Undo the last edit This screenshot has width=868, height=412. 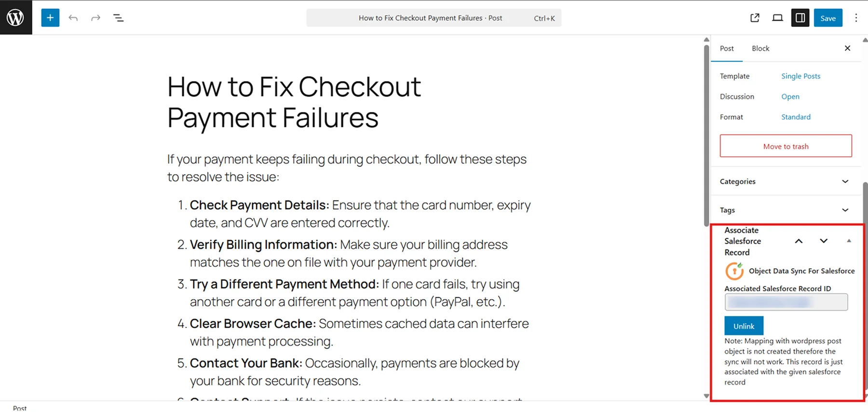[x=73, y=18]
